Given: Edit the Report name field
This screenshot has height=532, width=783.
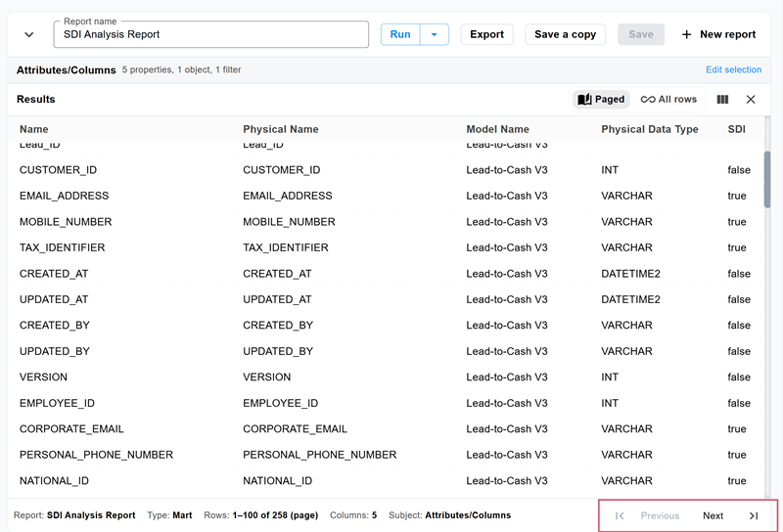Looking at the screenshot, I should coord(210,34).
